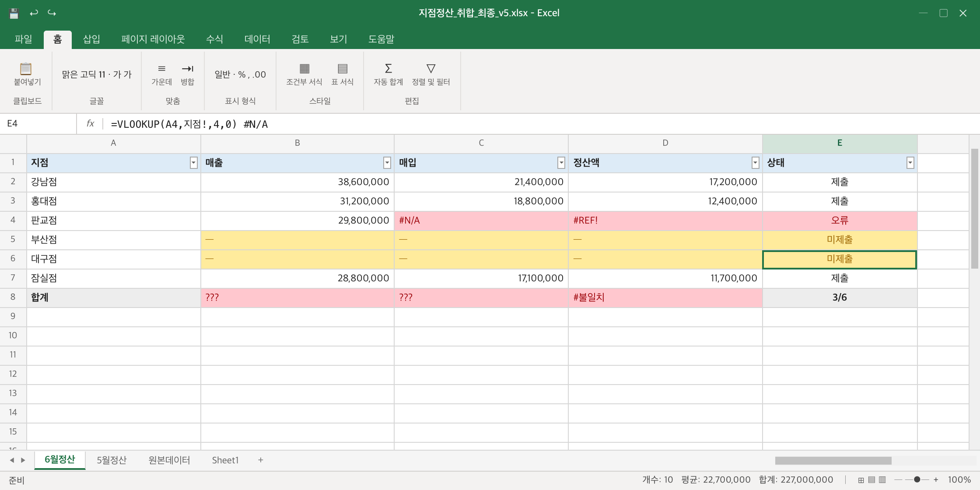Open 정렬 및 필터 funnel icon
Image resolution: width=980 pixels, height=490 pixels.
(431, 69)
